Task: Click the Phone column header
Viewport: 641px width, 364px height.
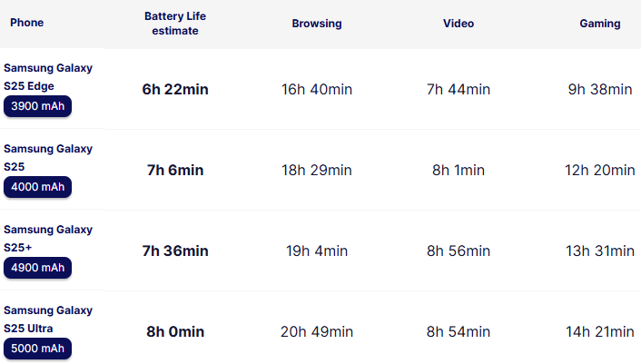Action: [x=26, y=24]
